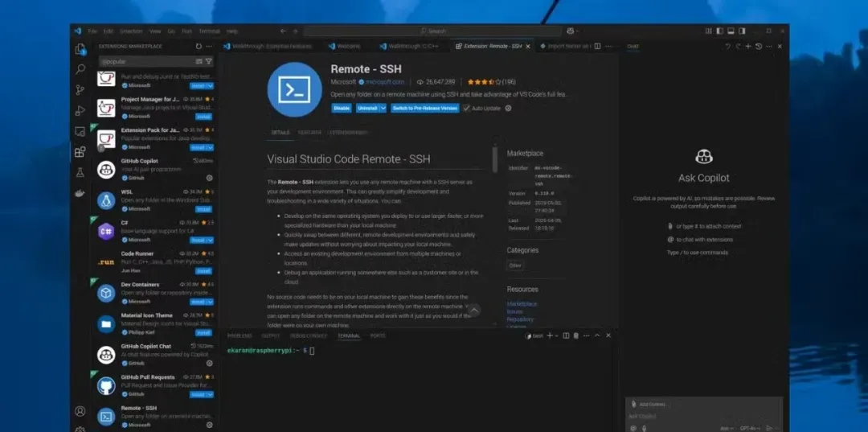Toggle the bottom panel layout icon
Image resolution: width=868 pixels, height=432 pixels.
coord(731,31)
